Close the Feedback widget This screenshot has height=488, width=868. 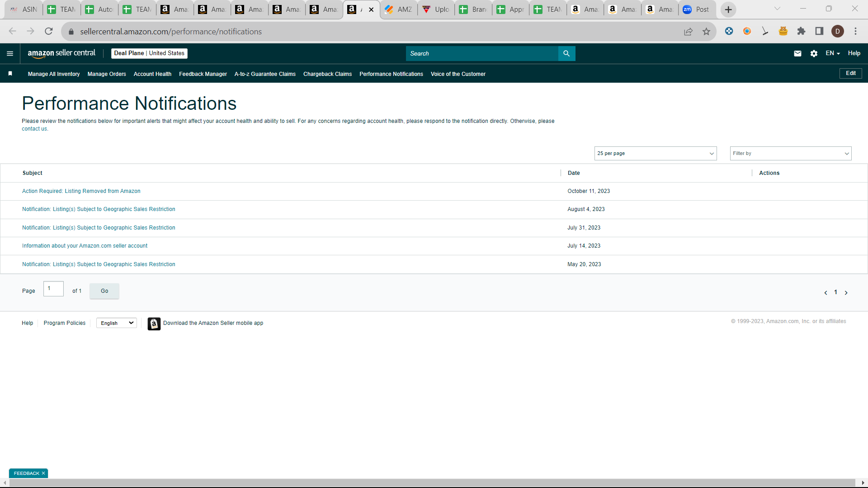[43, 473]
